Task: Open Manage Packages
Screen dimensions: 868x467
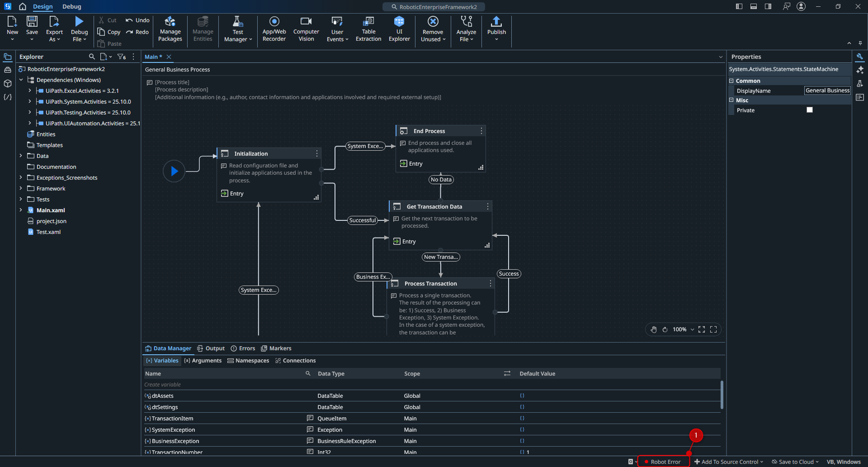Action: coord(170,29)
